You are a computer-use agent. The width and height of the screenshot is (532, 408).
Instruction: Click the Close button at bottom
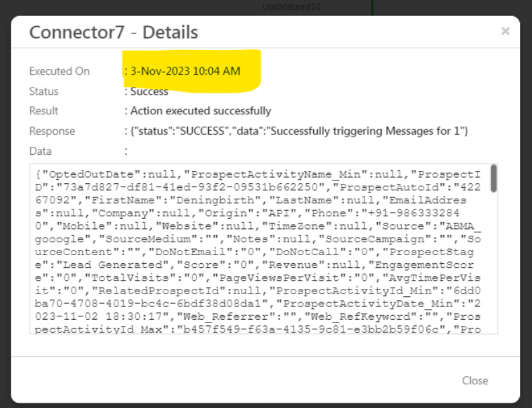[475, 380]
